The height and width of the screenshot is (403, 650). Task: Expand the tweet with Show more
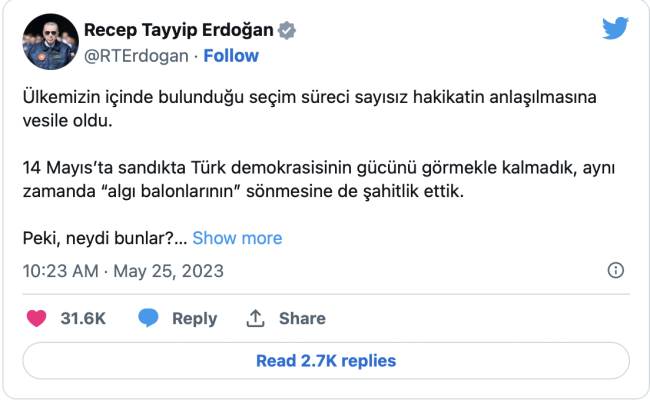point(237,238)
